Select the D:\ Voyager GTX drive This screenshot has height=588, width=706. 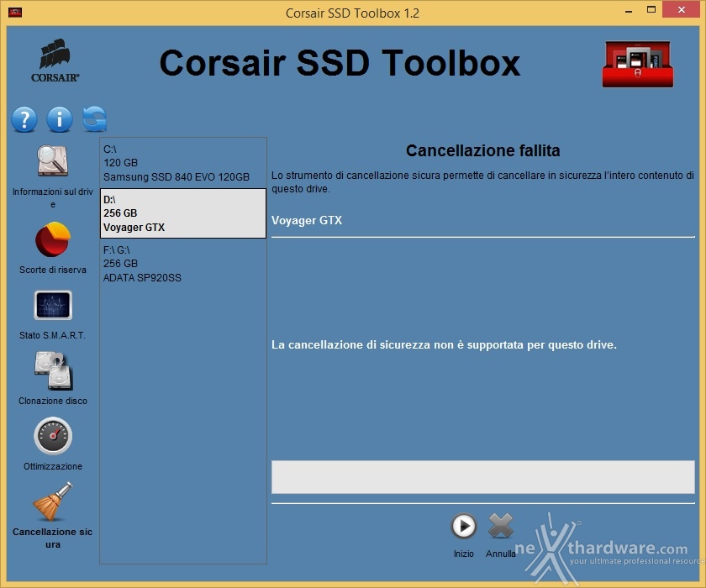click(x=183, y=213)
